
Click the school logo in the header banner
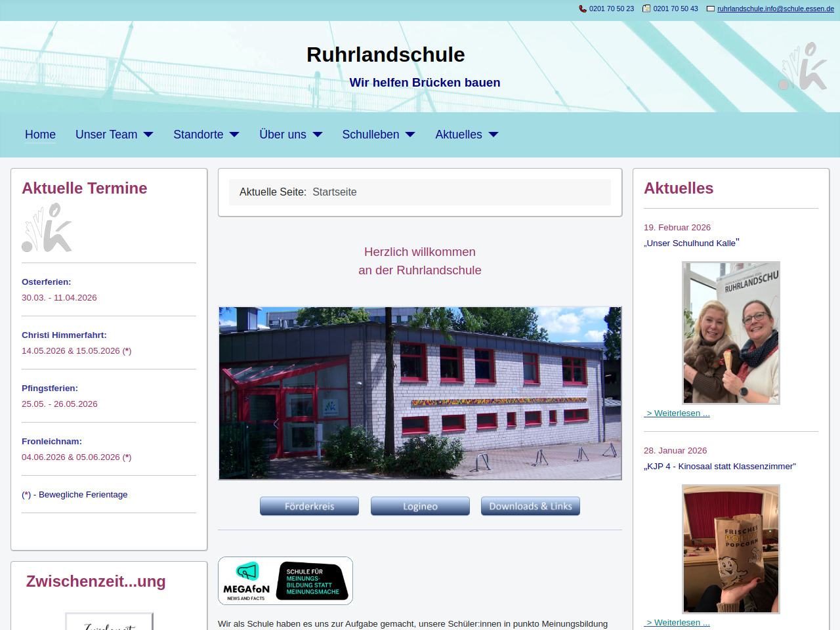tap(803, 66)
